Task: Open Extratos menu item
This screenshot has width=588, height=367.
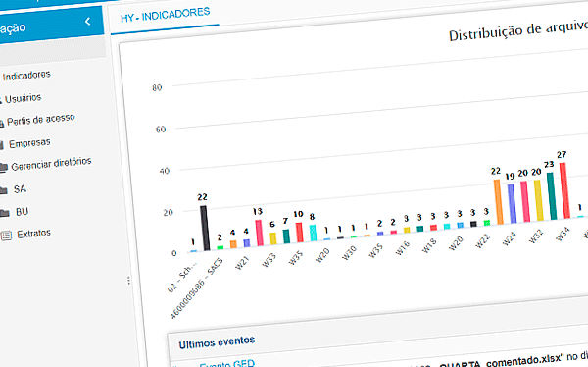Action: coord(33,234)
